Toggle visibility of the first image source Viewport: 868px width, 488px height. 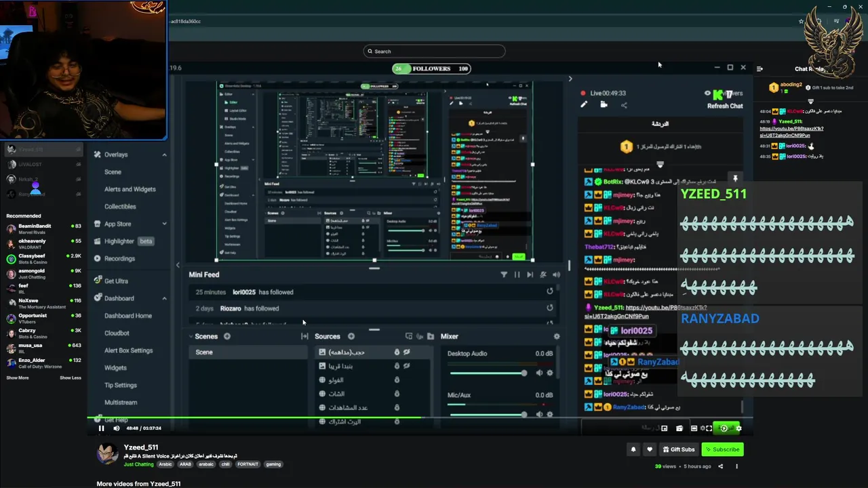[x=407, y=352]
